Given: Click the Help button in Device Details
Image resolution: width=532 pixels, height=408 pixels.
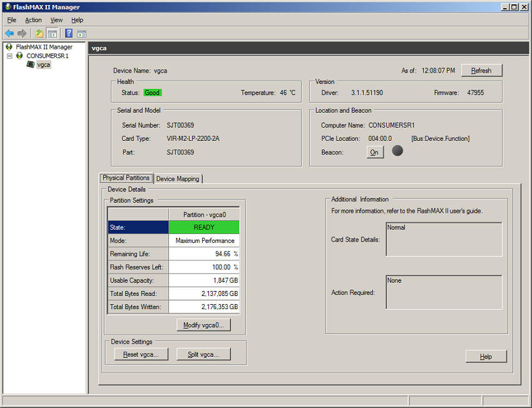Looking at the screenshot, I should point(486,357).
